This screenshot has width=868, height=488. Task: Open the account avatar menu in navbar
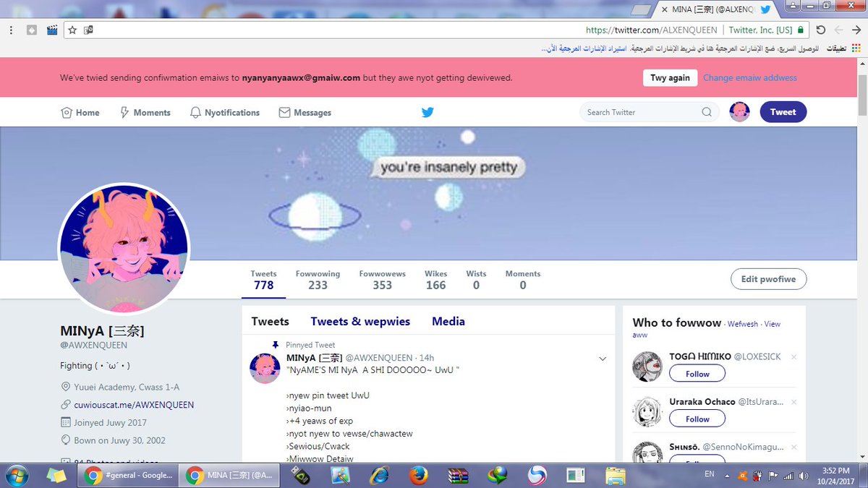739,112
